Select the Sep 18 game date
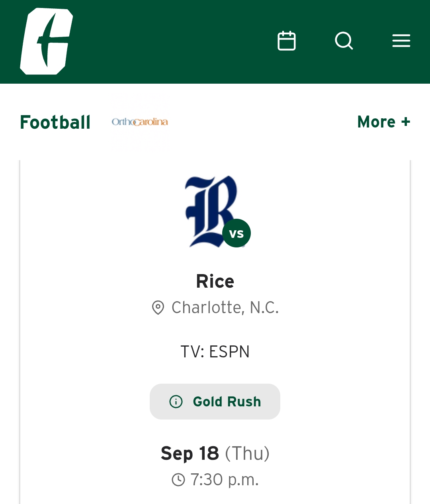The height and width of the screenshot is (504, 430). [x=190, y=453]
